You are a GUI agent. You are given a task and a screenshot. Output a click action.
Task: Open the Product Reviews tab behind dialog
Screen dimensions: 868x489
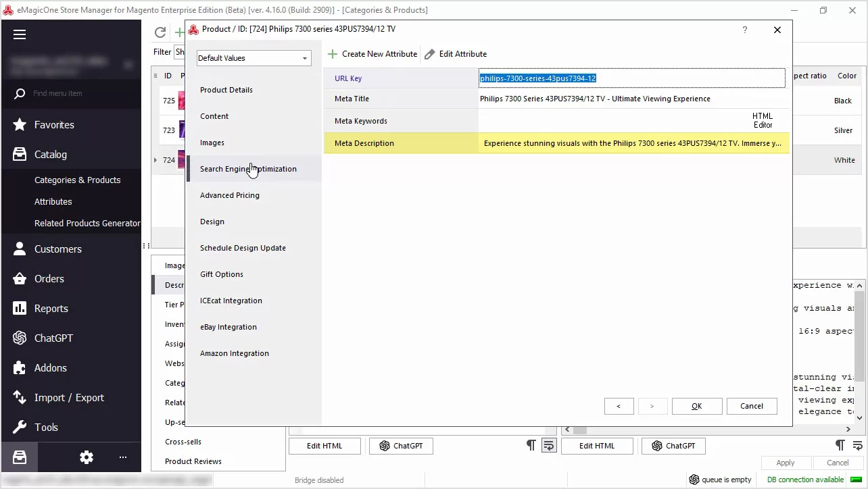click(193, 461)
